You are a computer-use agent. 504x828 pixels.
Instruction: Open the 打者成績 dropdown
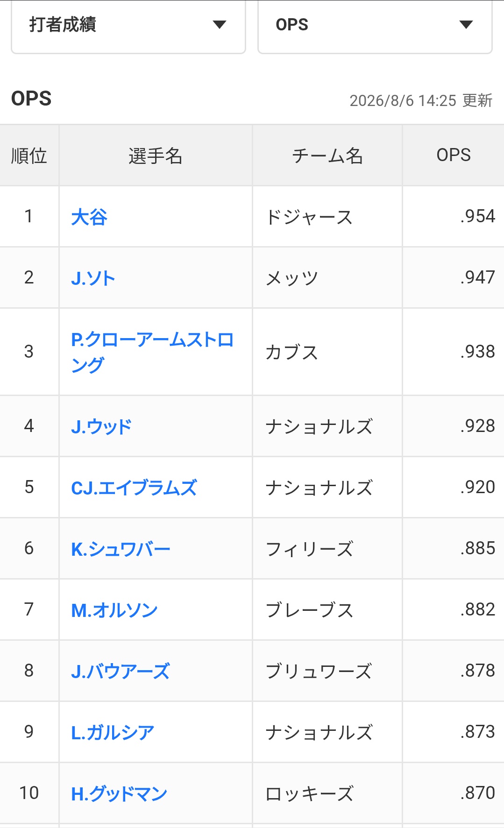point(128,26)
